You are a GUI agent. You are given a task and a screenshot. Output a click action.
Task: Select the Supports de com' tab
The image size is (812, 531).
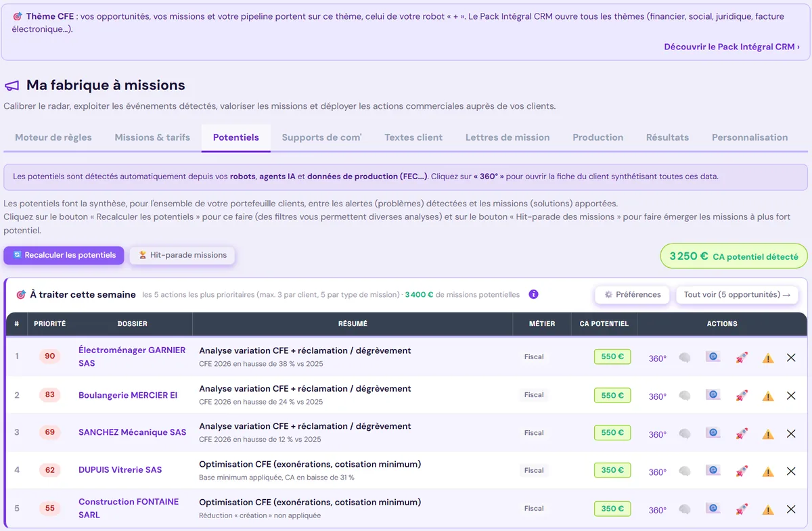coord(321,137)
